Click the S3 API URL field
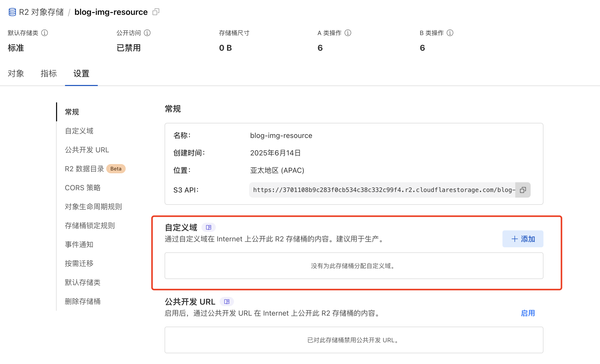 (x=382, y=190)
